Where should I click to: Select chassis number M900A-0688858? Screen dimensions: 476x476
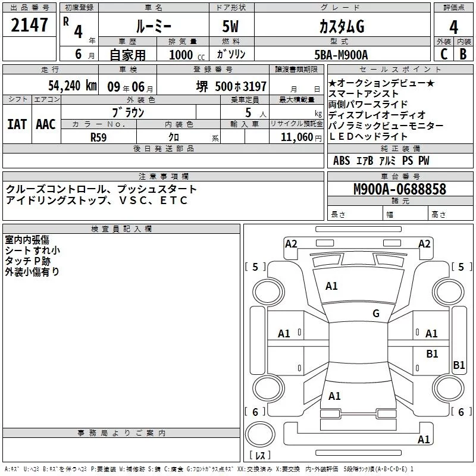coord(400,189)
